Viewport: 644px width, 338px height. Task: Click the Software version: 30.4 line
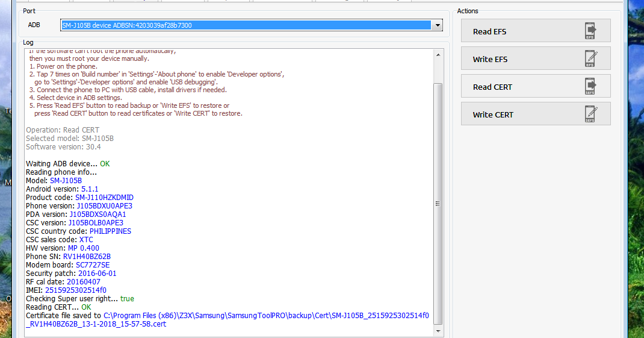(x=63, y=147)
